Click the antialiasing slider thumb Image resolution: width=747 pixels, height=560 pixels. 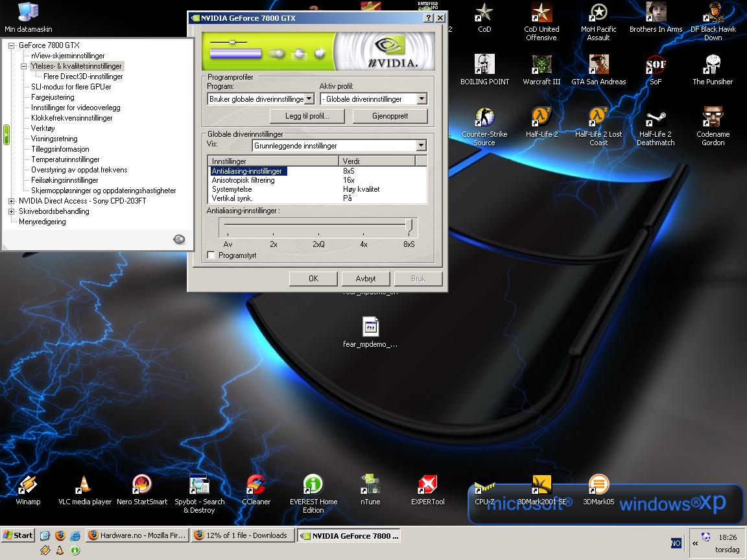click(409, 226)
